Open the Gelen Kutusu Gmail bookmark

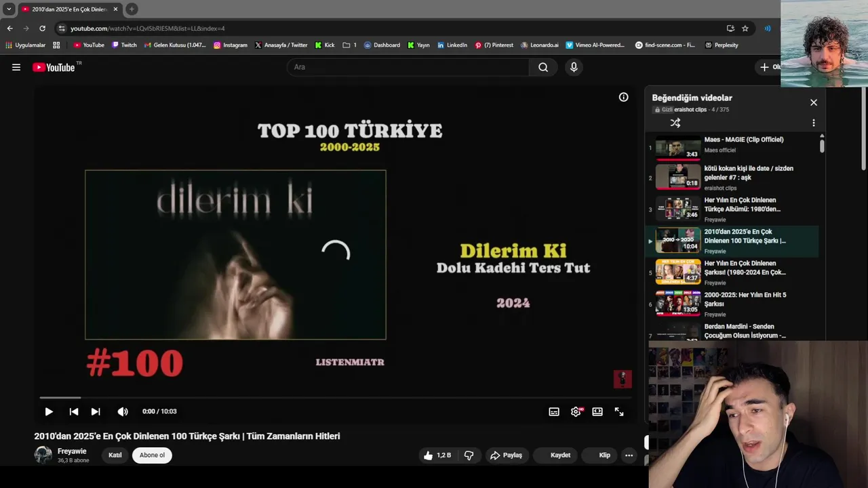[175, 45]
